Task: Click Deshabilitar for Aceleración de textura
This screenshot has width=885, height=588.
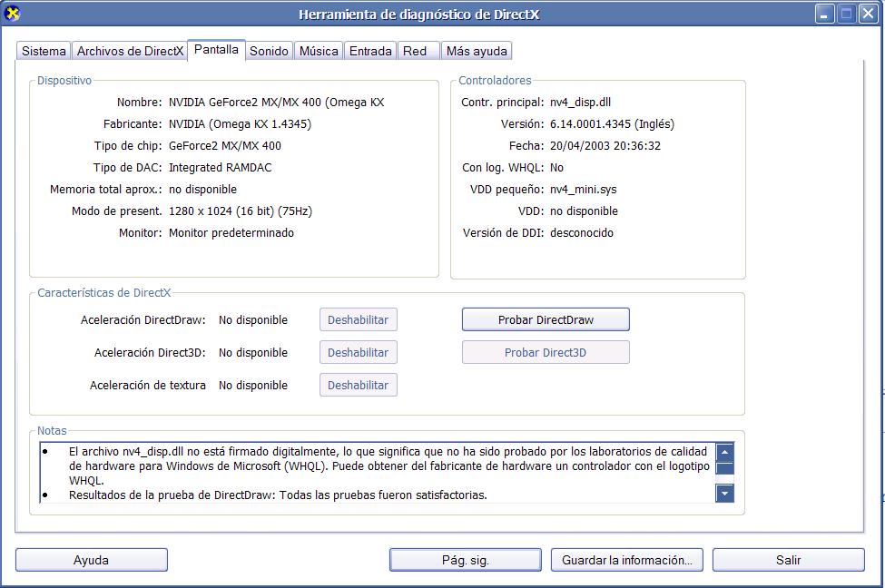Action: (359, 386)
